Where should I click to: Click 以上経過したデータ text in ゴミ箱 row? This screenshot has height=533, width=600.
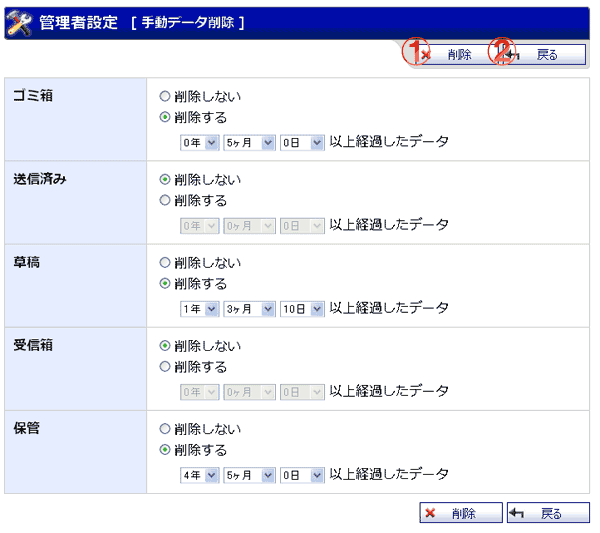(x=389, y=142)
